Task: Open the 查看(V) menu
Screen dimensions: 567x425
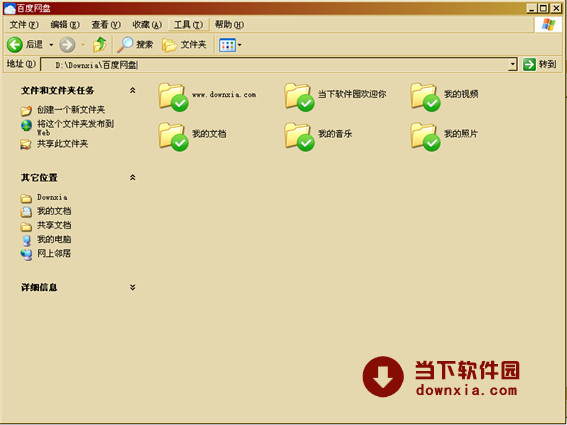Action: click(x=106, y=25)
